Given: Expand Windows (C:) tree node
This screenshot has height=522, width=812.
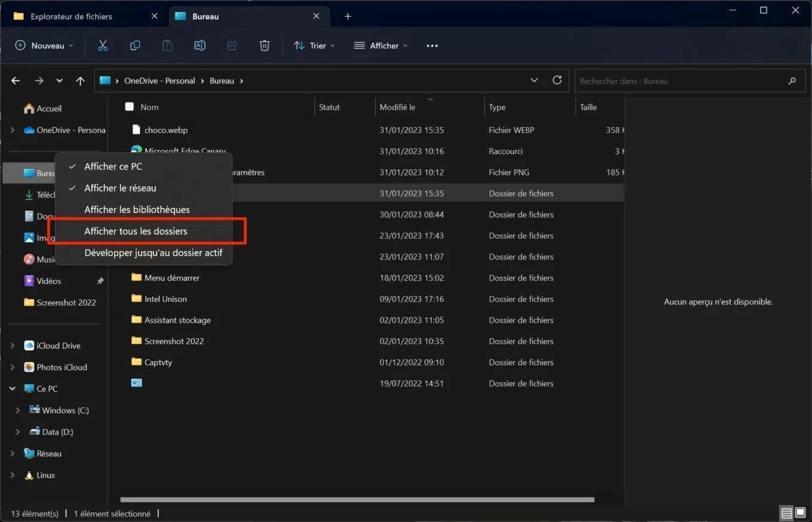Looking at the screenshot, I should pyautogui.click(x=18, y=410).
